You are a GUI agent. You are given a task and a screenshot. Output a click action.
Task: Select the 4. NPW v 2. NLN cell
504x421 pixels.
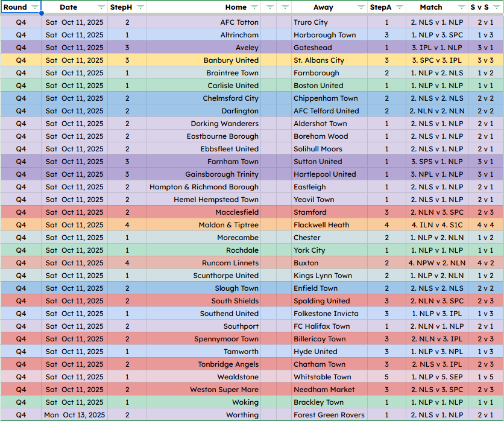pyautogui.click(x=437, y=263)
